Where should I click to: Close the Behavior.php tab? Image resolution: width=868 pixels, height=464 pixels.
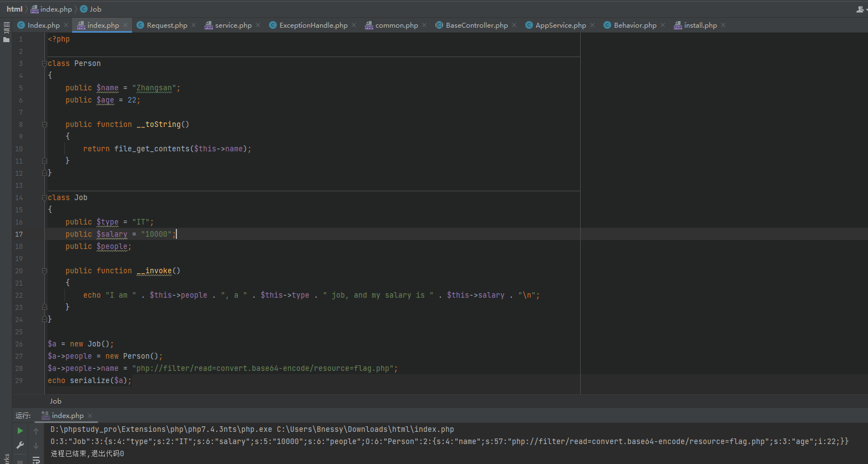tap(663, 25)
